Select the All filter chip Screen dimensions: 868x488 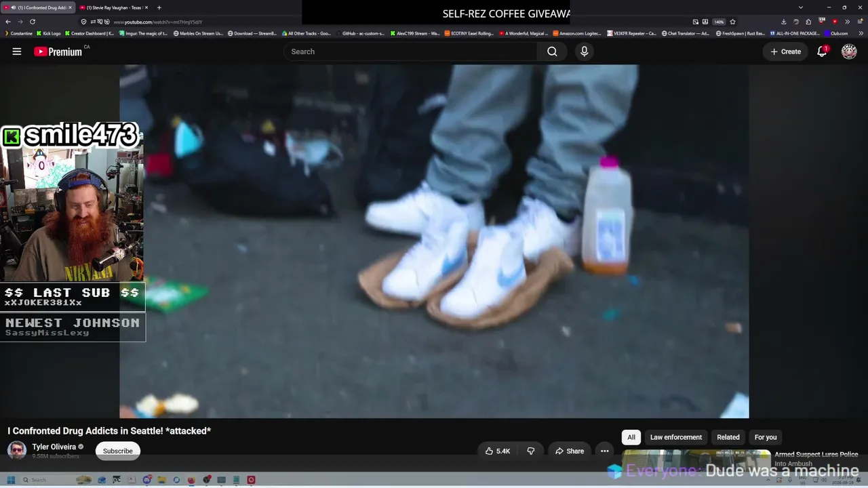(631, 437)
